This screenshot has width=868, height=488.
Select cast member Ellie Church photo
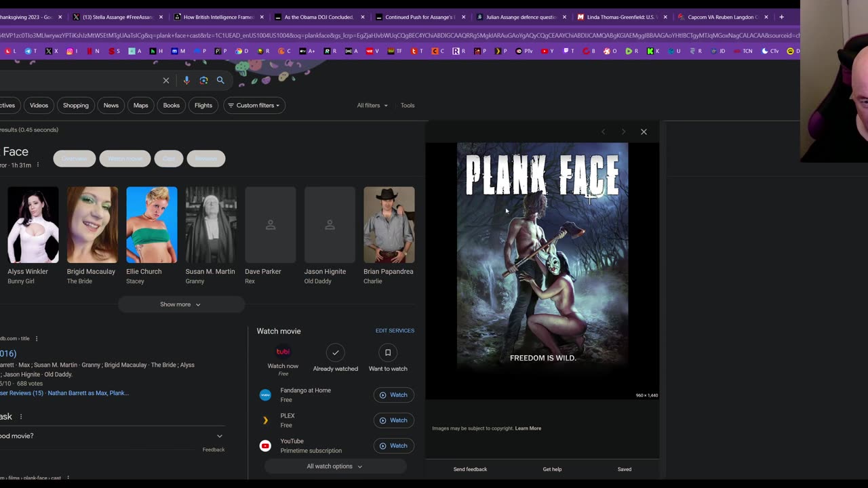pos(152,225)
